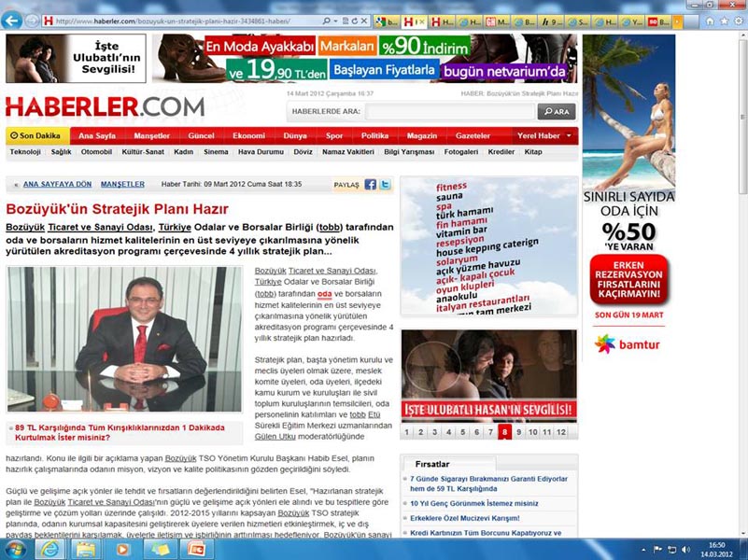Stop loading with the address bar X
This screenshot has height=560, width=748.
(364, 21)
